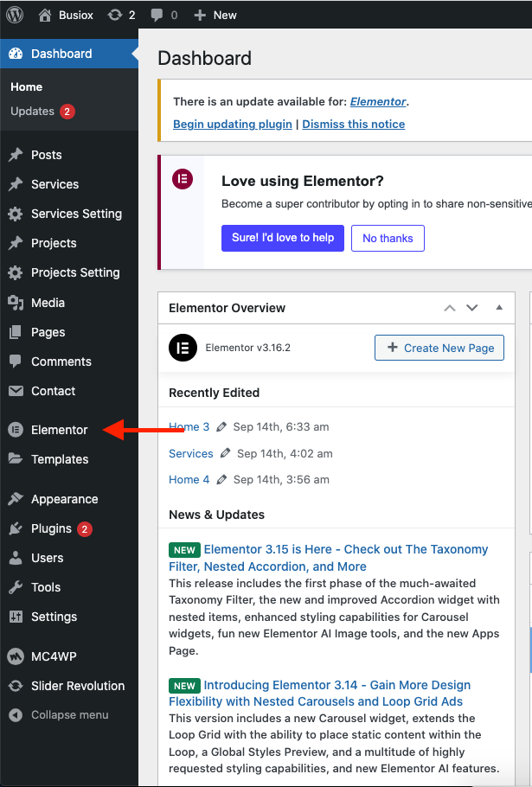Click the Begin updating plugin link

pyautogui.click(x=233, y=124)
